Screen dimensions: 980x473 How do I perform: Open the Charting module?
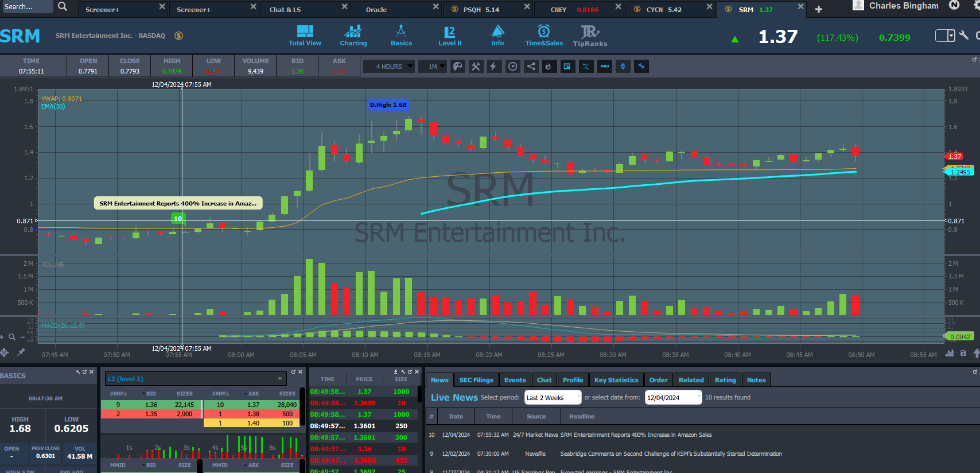[353, 36]
